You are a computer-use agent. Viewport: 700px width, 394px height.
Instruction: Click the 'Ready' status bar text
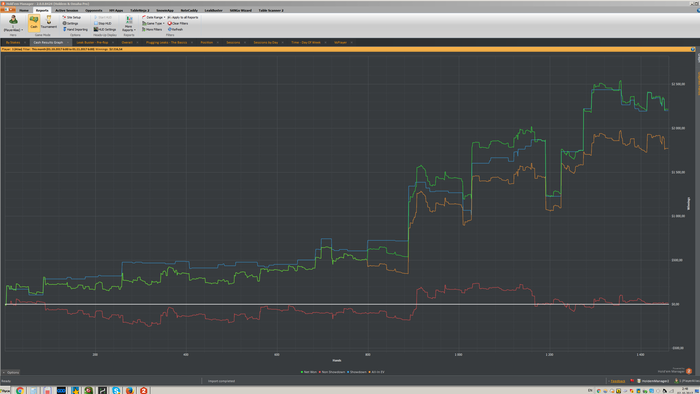pyautogui.click(x=6, y=381)
